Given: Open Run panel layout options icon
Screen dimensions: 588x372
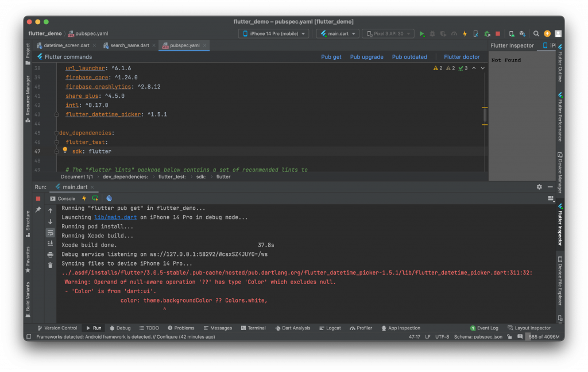Looking at the screenshot, I should pos(551,198).
